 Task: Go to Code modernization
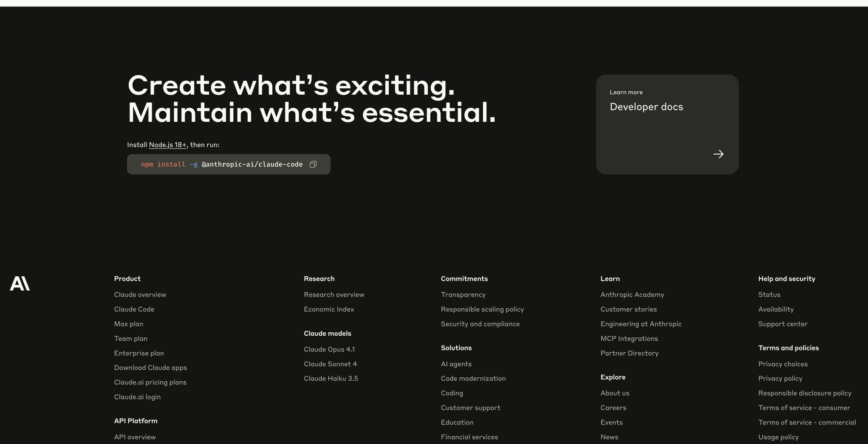(473, 378)
